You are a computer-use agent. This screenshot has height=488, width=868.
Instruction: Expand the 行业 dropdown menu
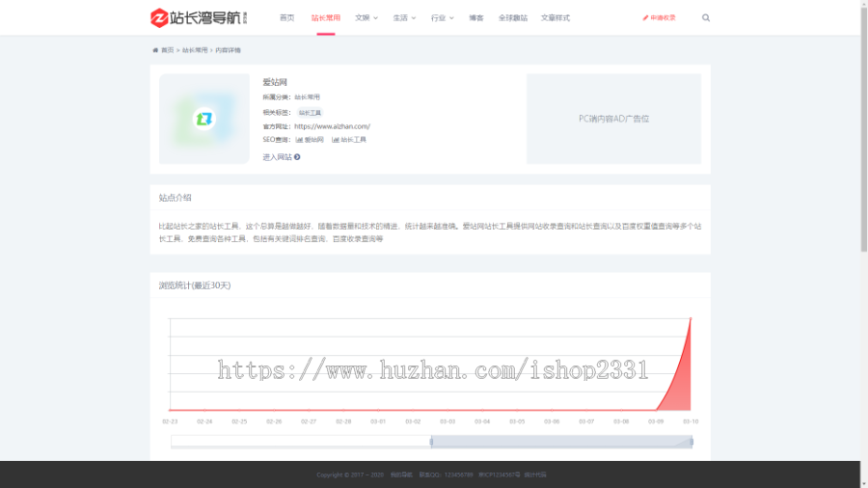pos(443,17)
